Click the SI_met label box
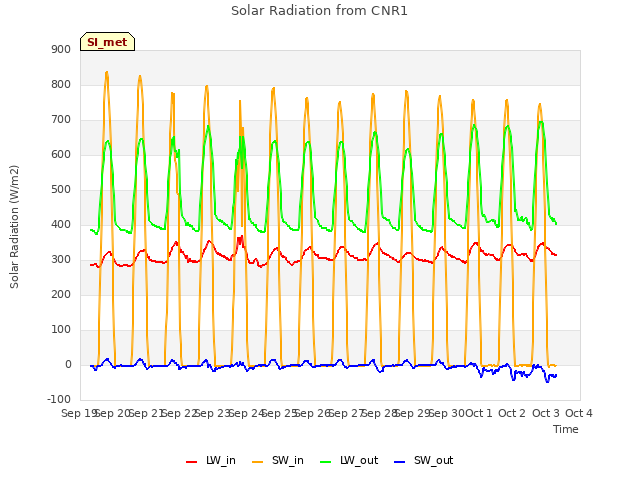Image resolution: width=640 pixels, height=480 pixels. pos(107,42)
